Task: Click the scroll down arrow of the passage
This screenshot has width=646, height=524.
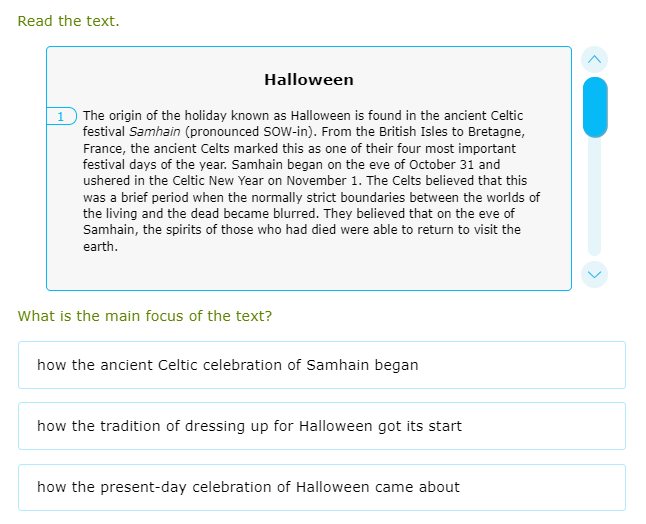Action: click(595, 273)
